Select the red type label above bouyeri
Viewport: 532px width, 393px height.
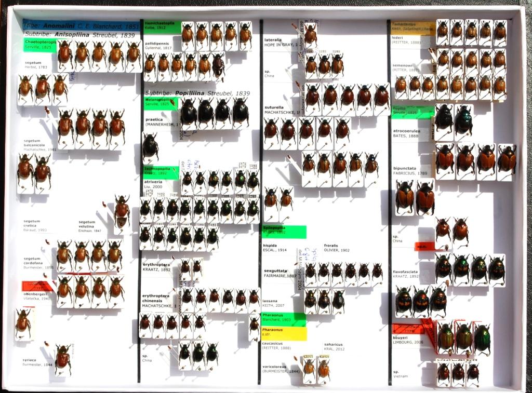[407, 328]
